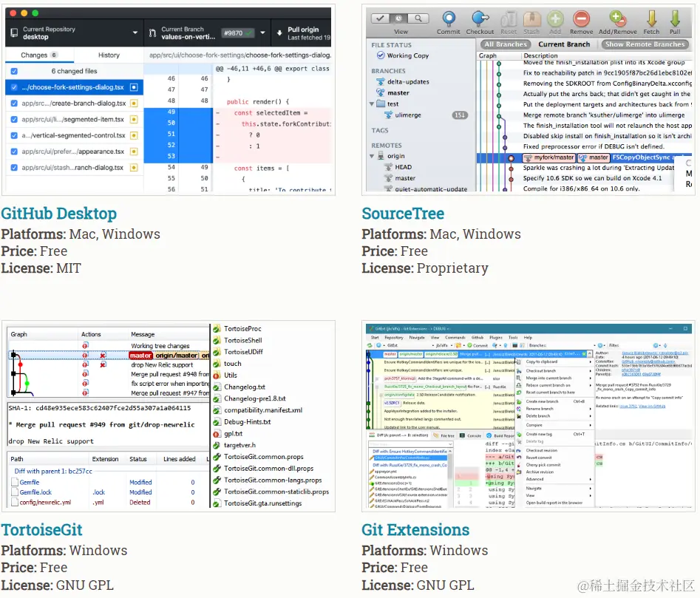Click Show Remote Branches button in SourceTree

(x=645, y=44)
